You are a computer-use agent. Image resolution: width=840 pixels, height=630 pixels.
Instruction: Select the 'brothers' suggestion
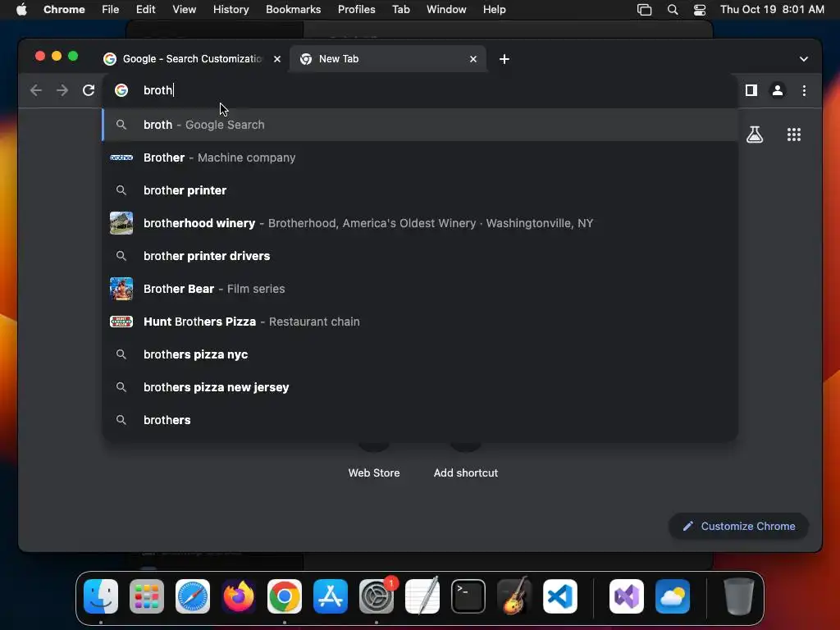coord(420,420)
